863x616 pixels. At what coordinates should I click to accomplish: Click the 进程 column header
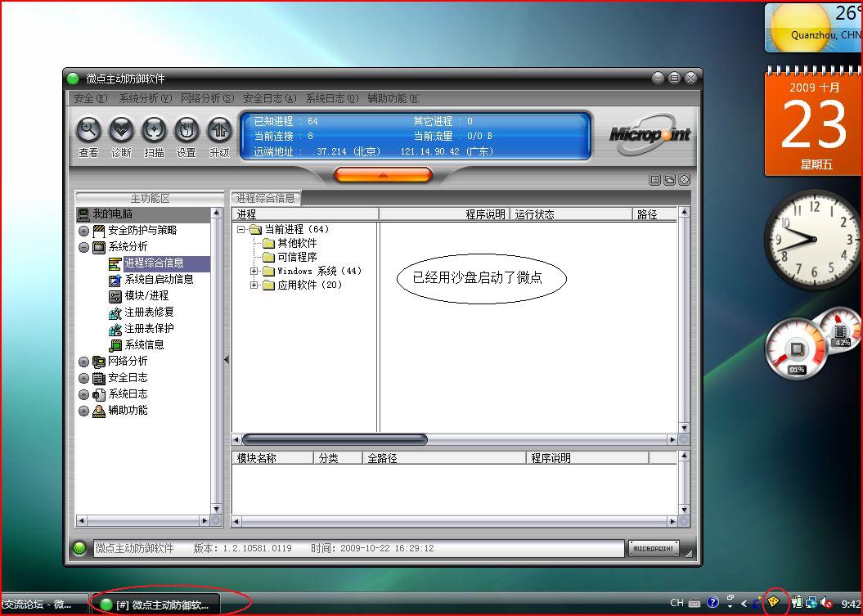click(x=305, y=214)
